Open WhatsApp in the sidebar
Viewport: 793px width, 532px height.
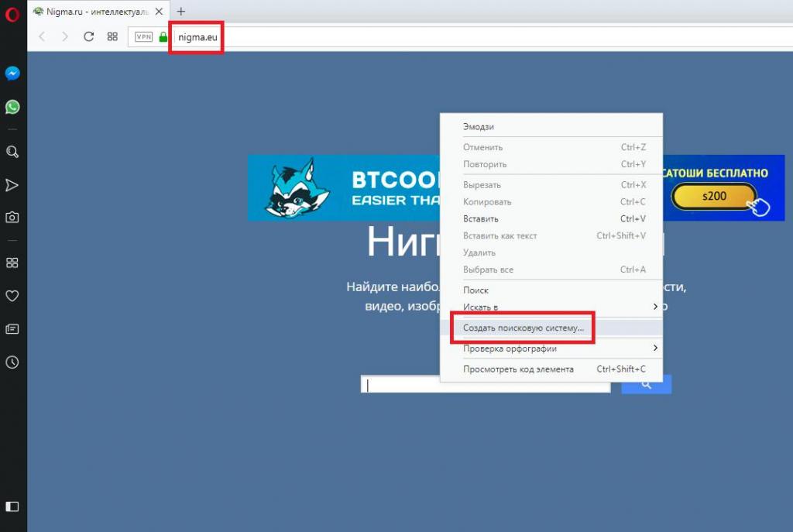(12, 107)
